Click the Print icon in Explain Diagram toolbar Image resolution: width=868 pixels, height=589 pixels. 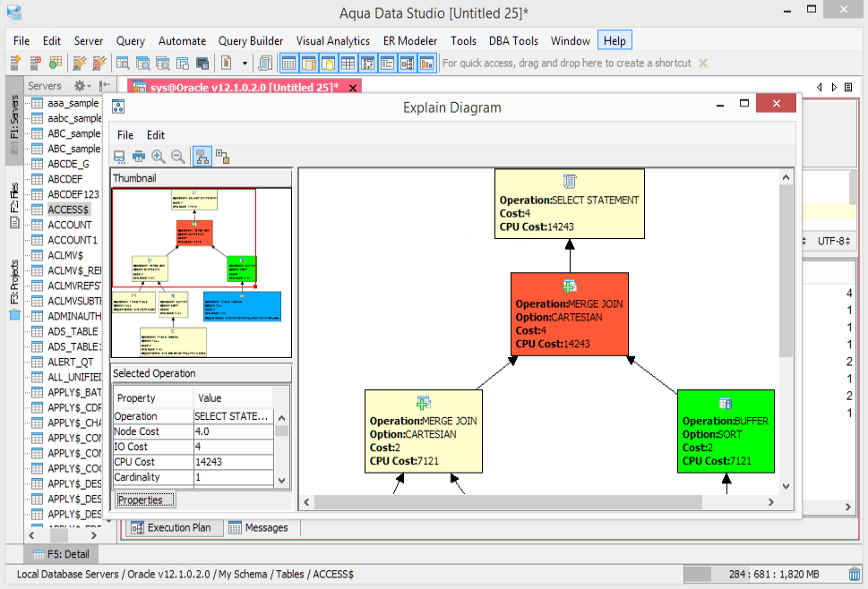139,157
